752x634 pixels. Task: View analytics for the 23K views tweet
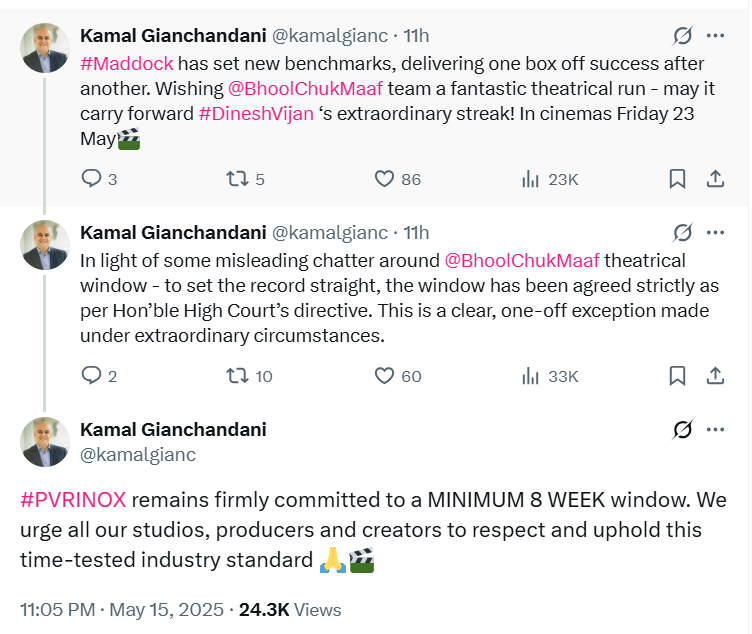[x=531, y=179]
